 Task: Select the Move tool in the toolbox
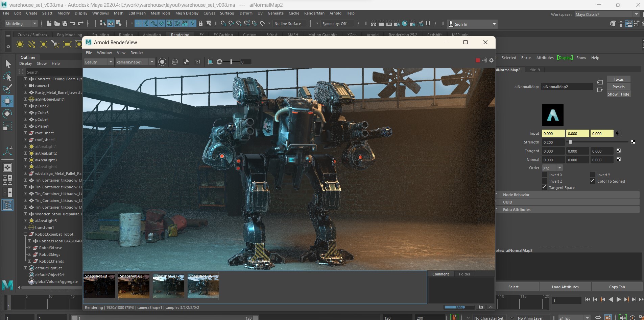7,101
